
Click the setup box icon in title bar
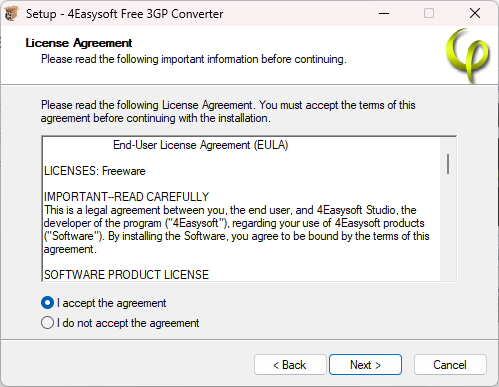point(12,14)
